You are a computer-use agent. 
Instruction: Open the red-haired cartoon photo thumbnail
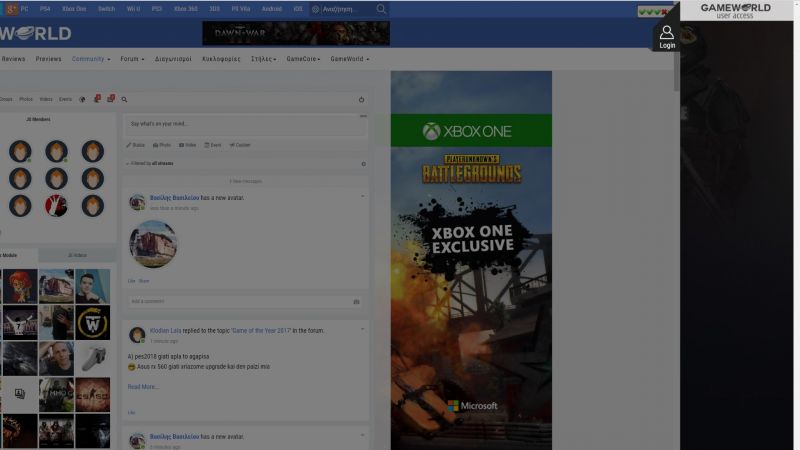pyautogui.click(x=20, y=286)
